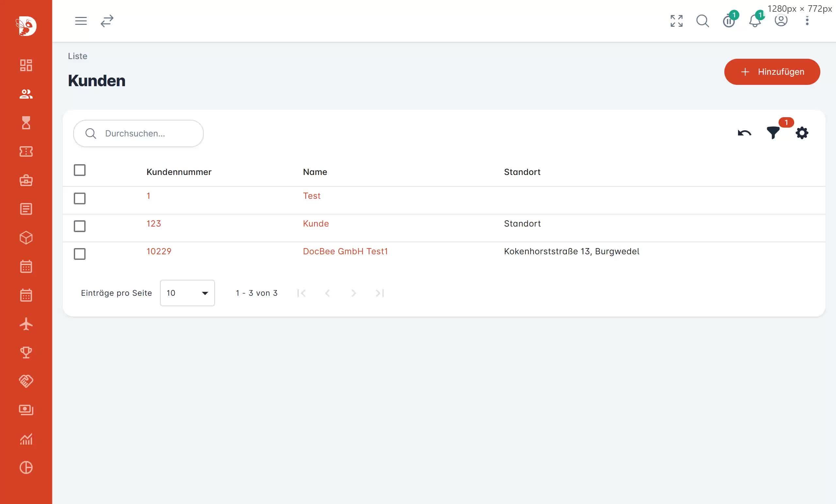This screenshot has height=504, width=836.
Task: Open entries per page dropdown
Action: [x=187, y=293]
